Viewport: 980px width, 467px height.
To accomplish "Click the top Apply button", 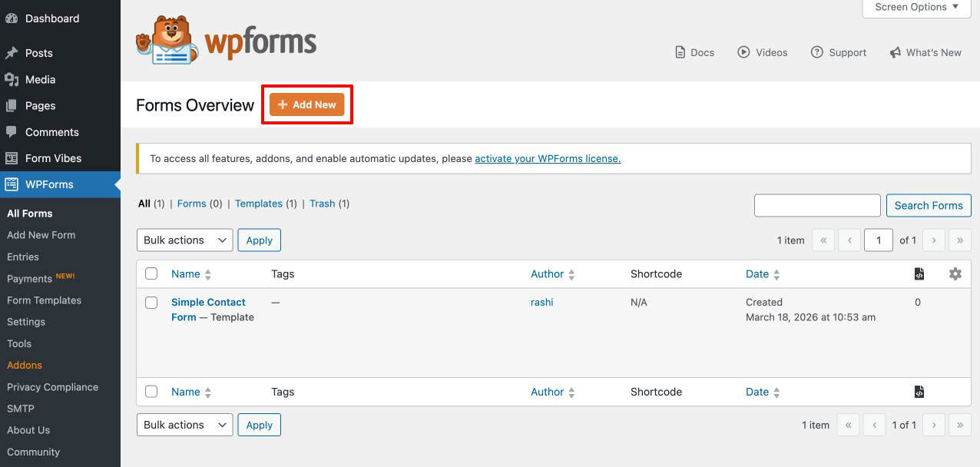I will pyautogui.click(x=260, y=240).
